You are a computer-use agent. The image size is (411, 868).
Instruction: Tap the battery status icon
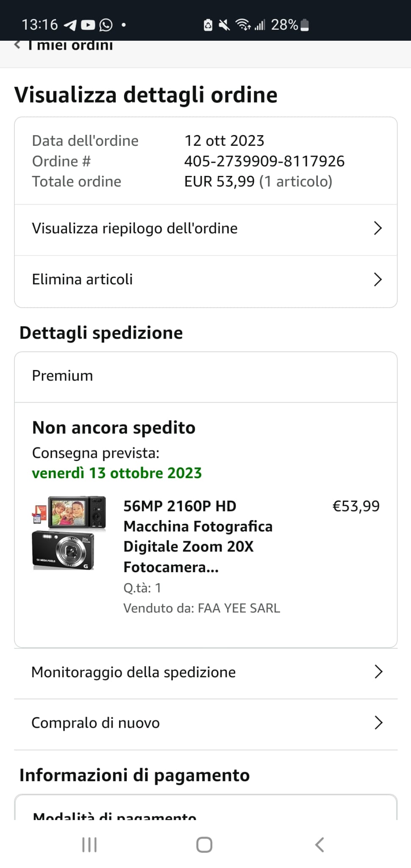pos(305,25)
